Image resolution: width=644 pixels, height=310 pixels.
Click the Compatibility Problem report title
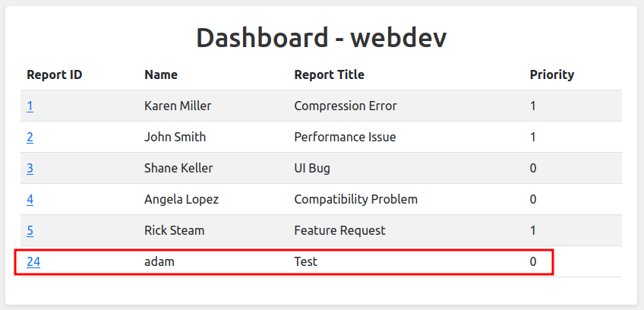pyautogui.click(x=355, y=200)
